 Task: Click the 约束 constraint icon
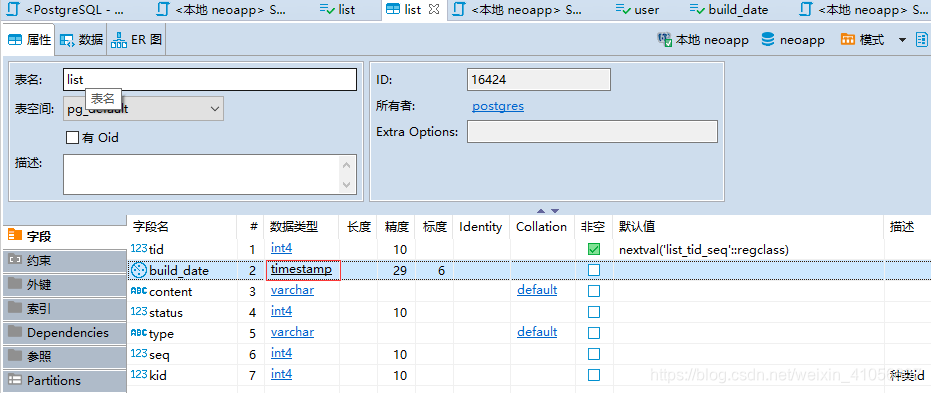(15, 260)
